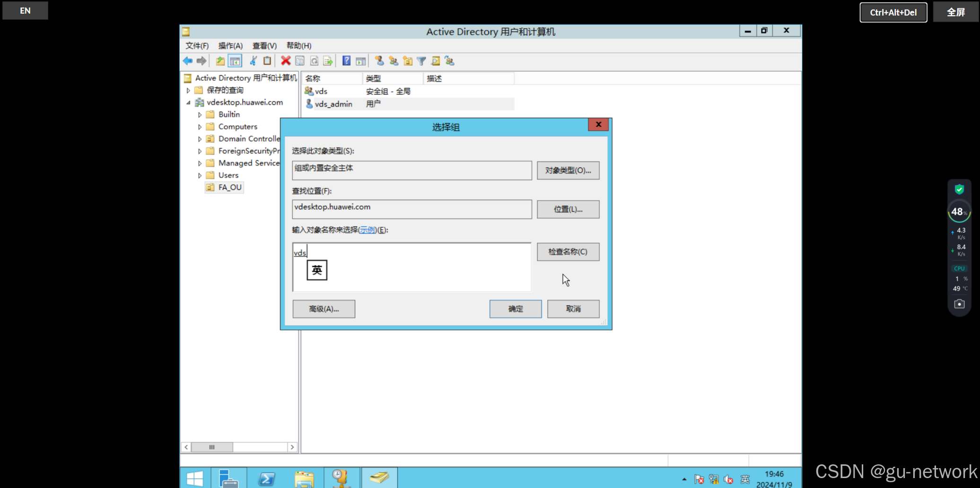
Task: Open the 示例 examples link
Action: coord(367,230)
